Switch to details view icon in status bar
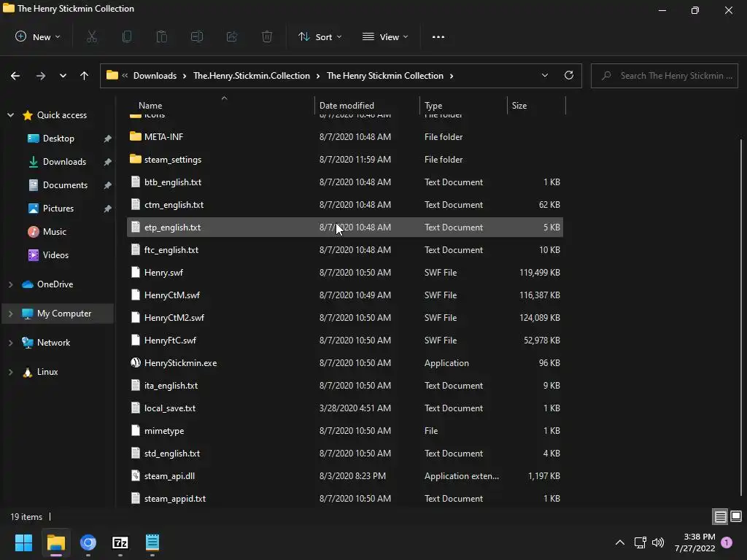Image resolution: width=747 pixels, height=560 pixels. coord(720,517)
